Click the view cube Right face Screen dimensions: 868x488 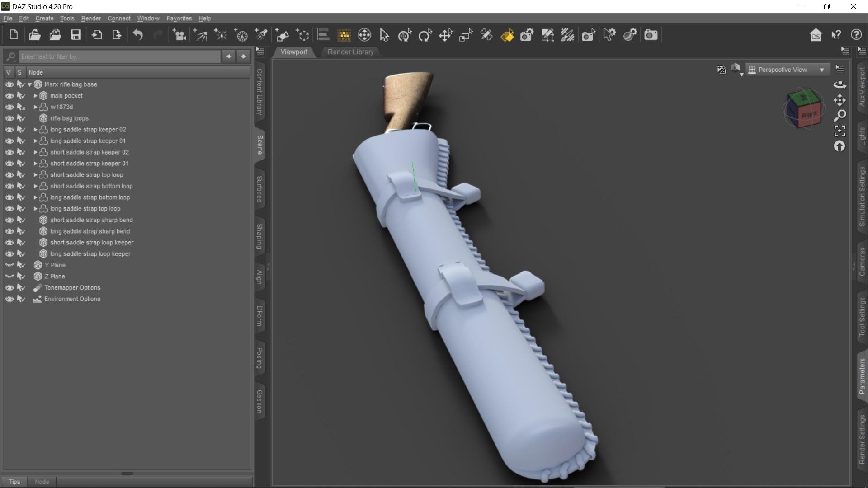[x=809, y=115]
